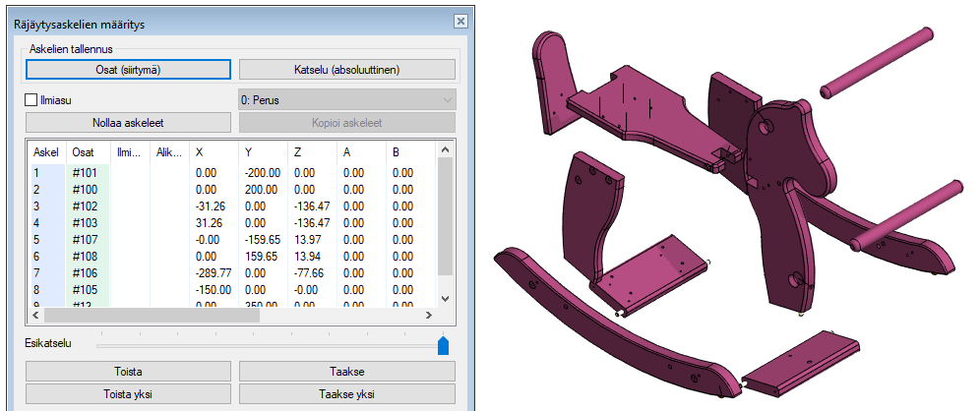Viewport: 980px width, 411px height.
Task: Click the Osat (siirtymä) button
Action: coord(128,70)
